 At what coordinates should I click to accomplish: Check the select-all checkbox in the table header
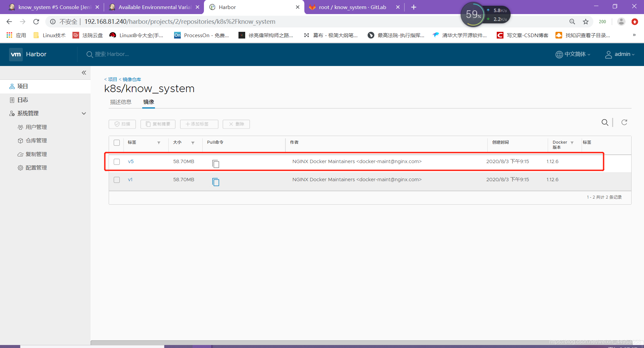(x=117, y=143)
